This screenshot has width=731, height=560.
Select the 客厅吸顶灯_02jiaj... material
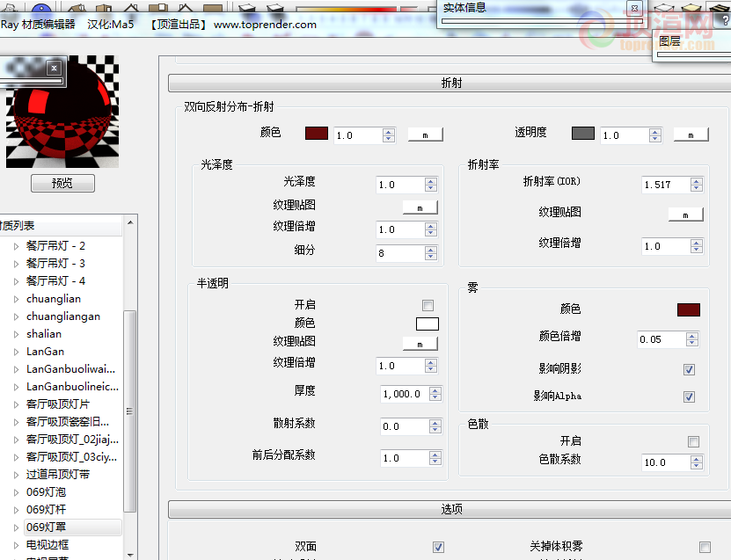(x=72, y=440)
